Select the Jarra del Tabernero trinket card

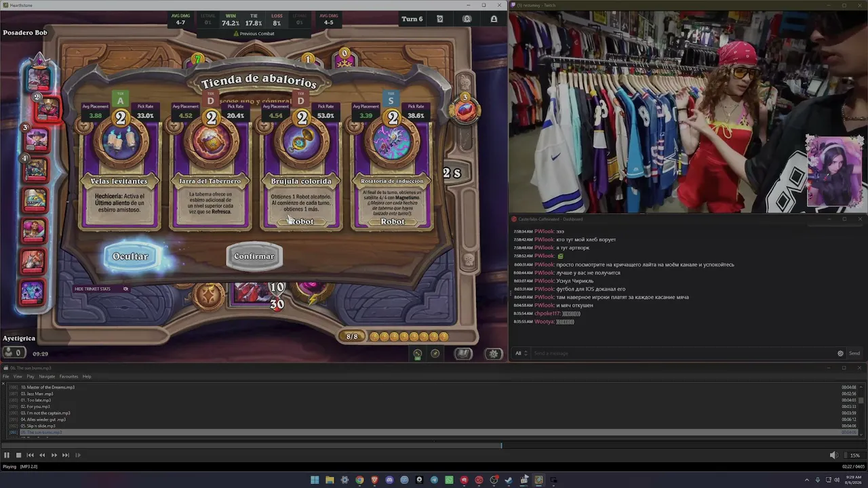(210, 169)
